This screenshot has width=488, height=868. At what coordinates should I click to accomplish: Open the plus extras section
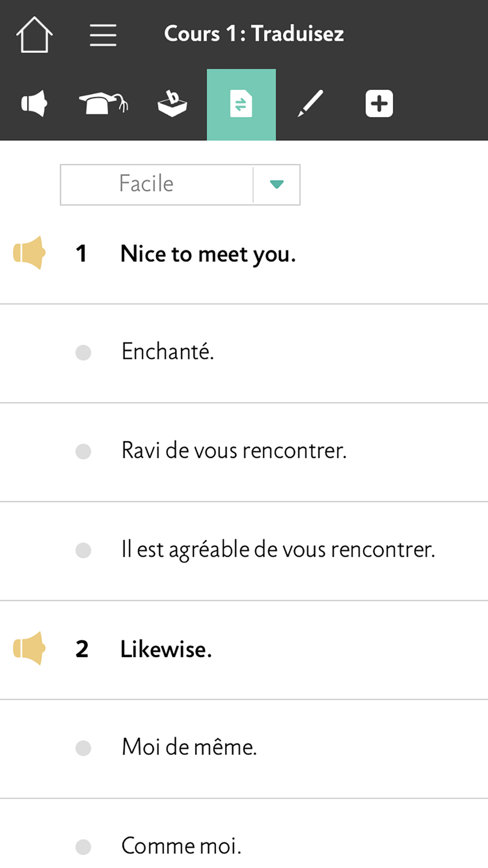(x=379, y=103)
